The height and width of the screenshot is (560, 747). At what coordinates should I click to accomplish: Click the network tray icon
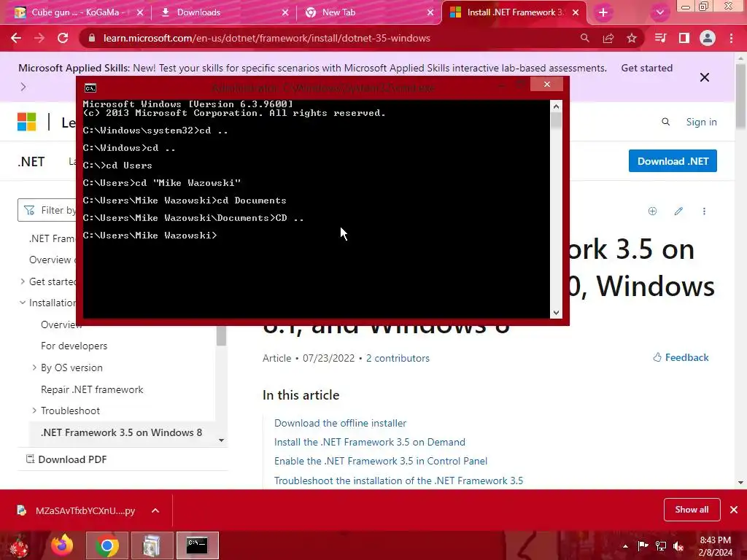pos(661,546)
